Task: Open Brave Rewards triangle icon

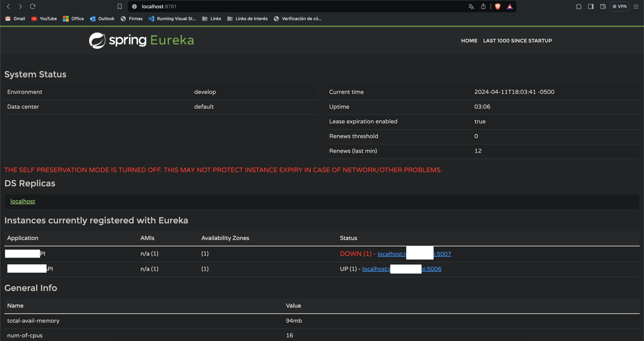Action: pos(510,6)
